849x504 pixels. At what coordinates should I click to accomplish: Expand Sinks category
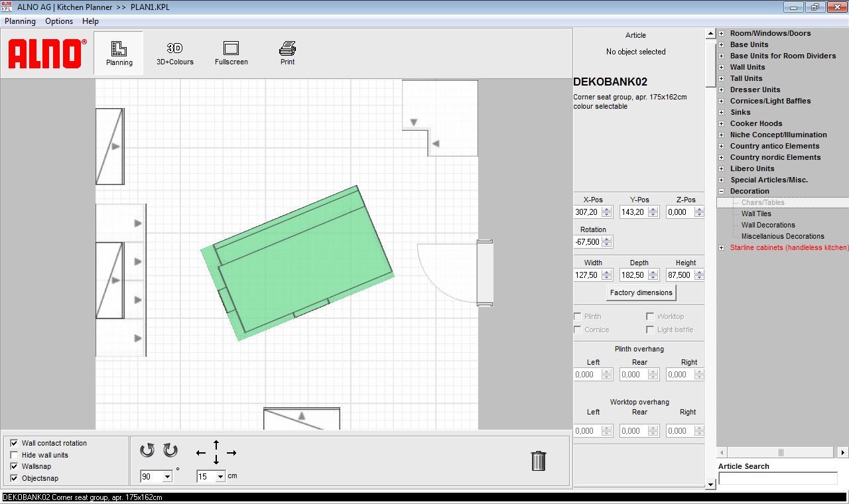[722, 112]
